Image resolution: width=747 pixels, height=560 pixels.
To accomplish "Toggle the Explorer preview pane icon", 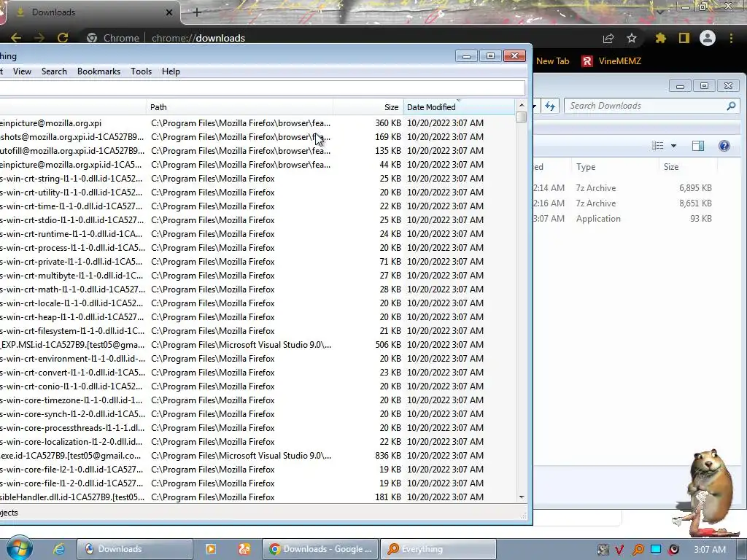I will click(x=698, y=146).
